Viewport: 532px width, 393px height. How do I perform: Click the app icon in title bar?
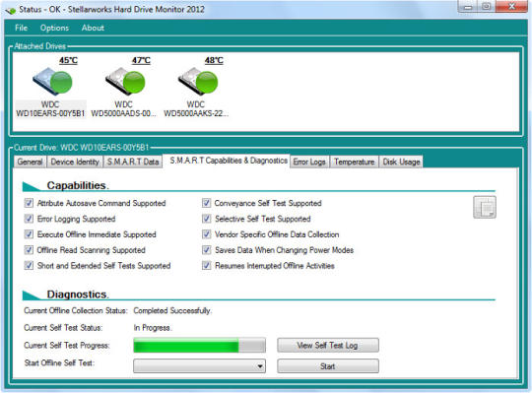[x=10, y=10]
